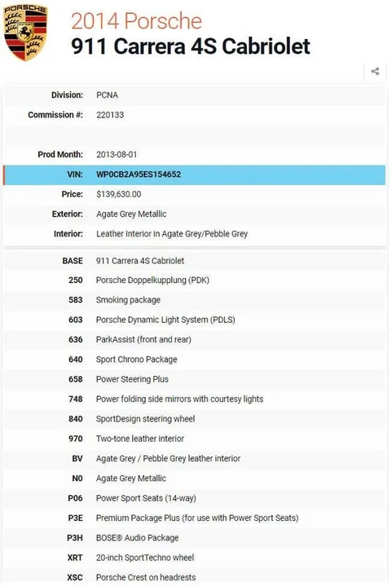
Task: Select the highlighted VIN number WP0CB2A95ES154652
Action: (x=139, y=174)
